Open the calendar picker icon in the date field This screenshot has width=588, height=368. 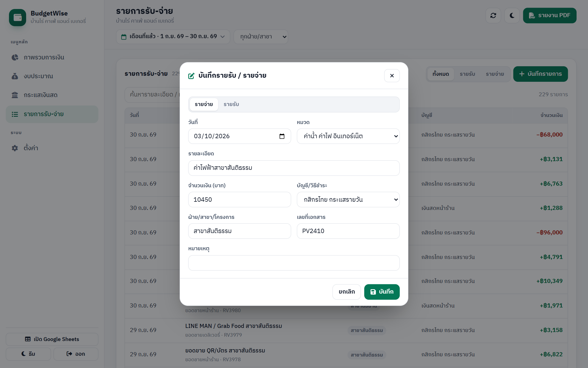click(282, 136)
